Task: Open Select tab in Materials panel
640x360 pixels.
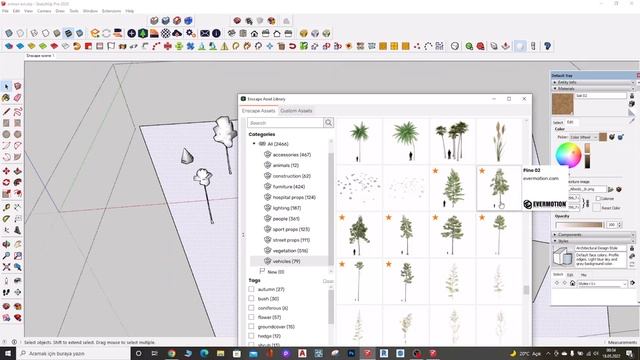Action: click(558, 122)
